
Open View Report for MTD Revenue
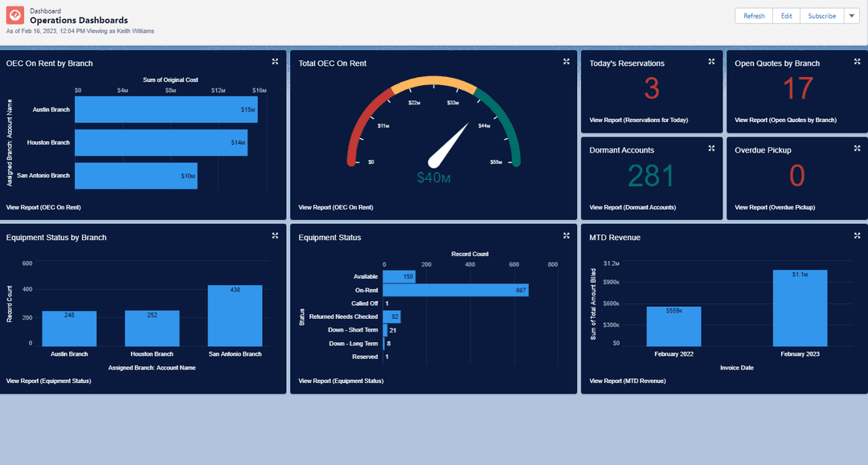628,381
